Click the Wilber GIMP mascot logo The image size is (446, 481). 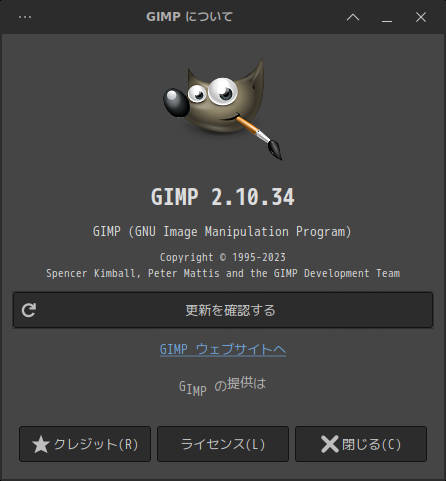coord(223,109)
